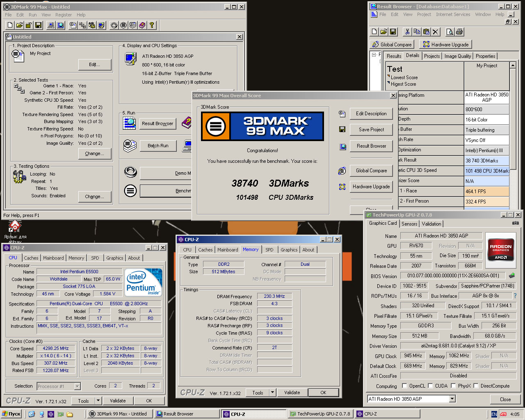This screenshot has height=420, width=525.
Task: Click the EN language indicator in tray
Action: point(494,414)
